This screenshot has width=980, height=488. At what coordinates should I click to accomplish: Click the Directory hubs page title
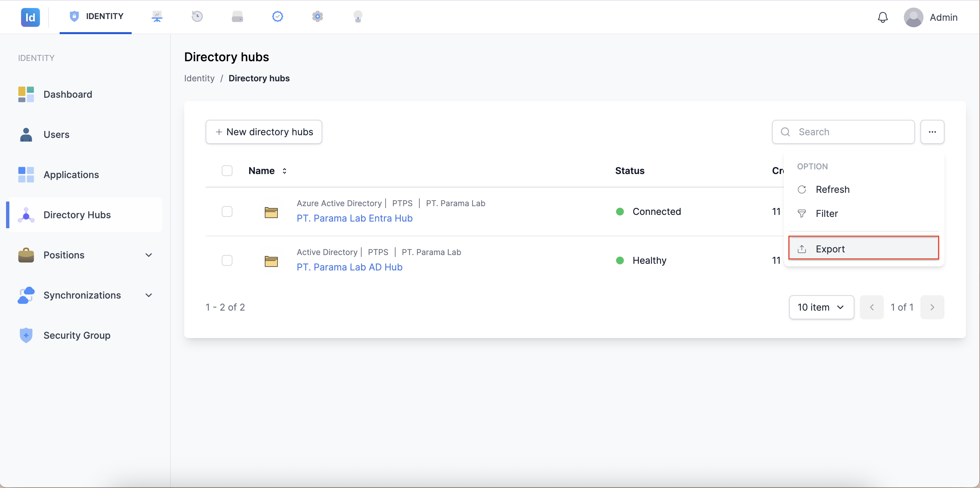point(226,57)
